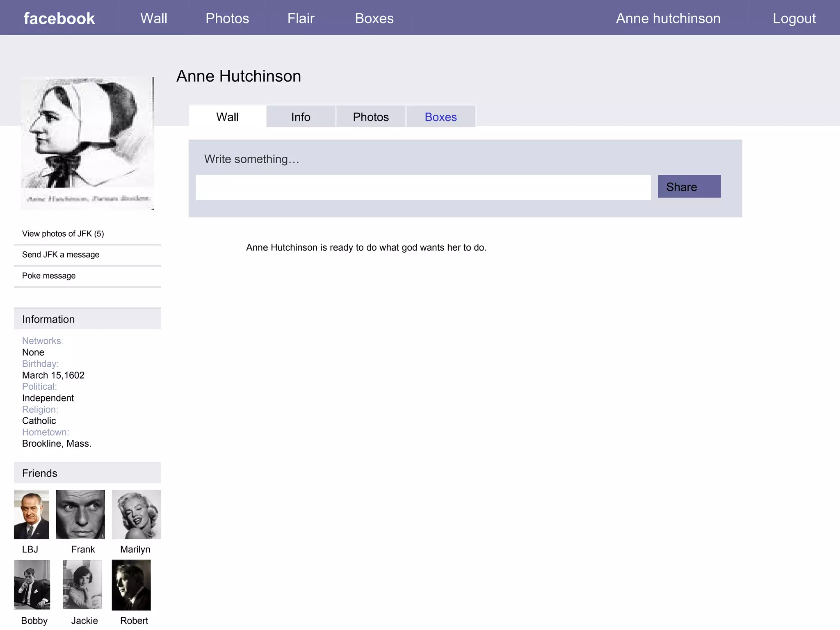Open Bobby's friend photo

click(x=32, y=584)
